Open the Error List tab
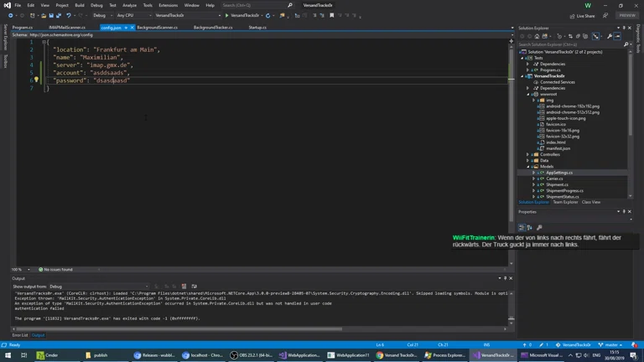Image resolution: width=644 pixels, height=362 pixels. [x=20, y=335]
